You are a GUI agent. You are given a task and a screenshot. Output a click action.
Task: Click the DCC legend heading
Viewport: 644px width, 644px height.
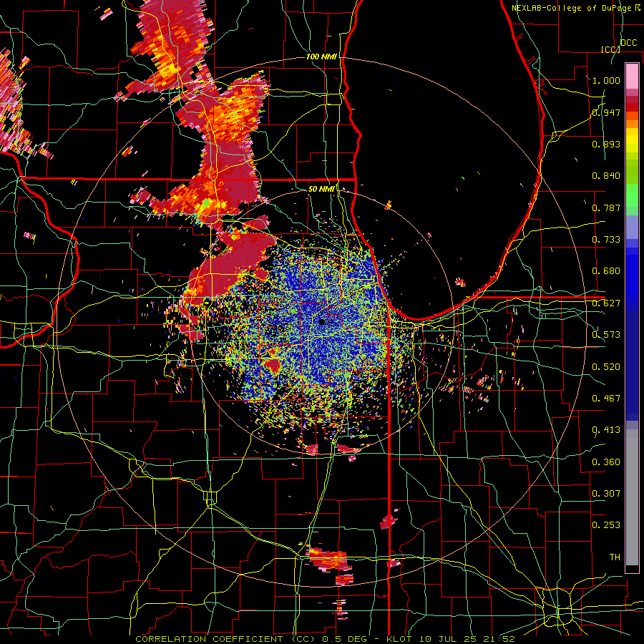[628, 43]
